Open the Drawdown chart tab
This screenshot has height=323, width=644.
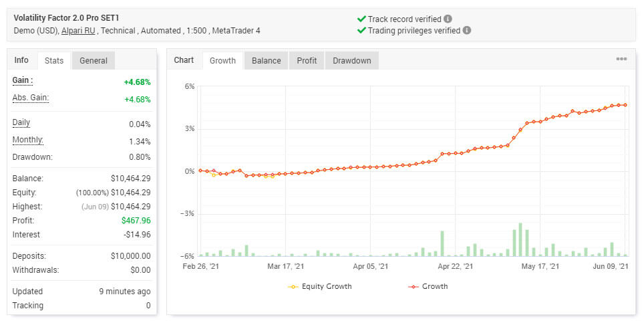(x=351, y=61)
